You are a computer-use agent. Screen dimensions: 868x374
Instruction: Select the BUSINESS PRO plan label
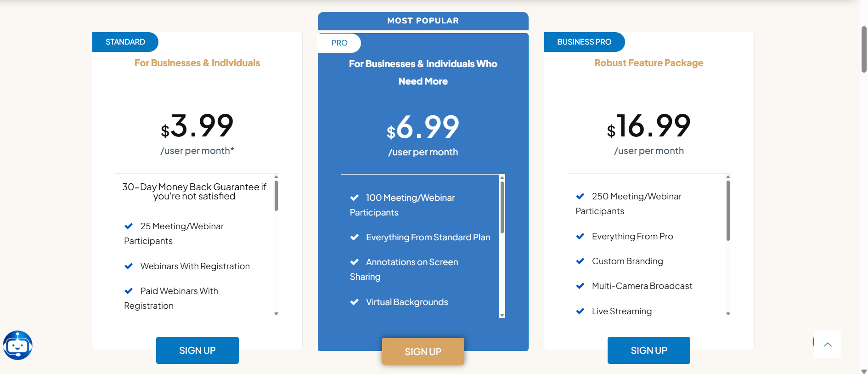point(584,42)
